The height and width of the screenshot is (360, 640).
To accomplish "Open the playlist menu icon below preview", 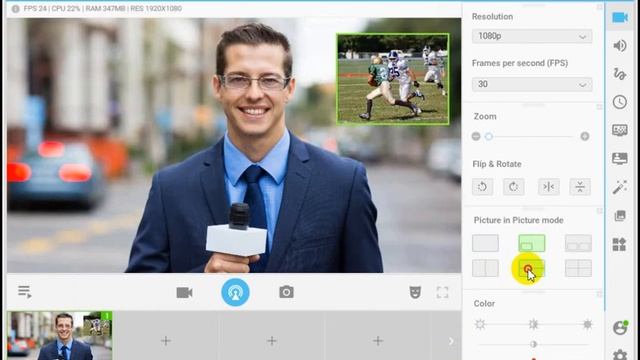I will [x=24, y=292].
